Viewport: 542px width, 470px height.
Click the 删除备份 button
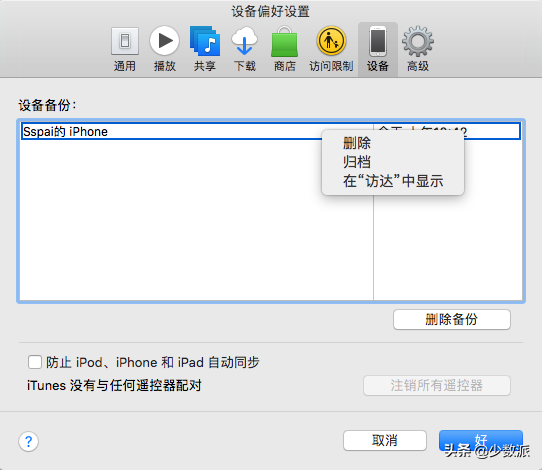point(451,319)
